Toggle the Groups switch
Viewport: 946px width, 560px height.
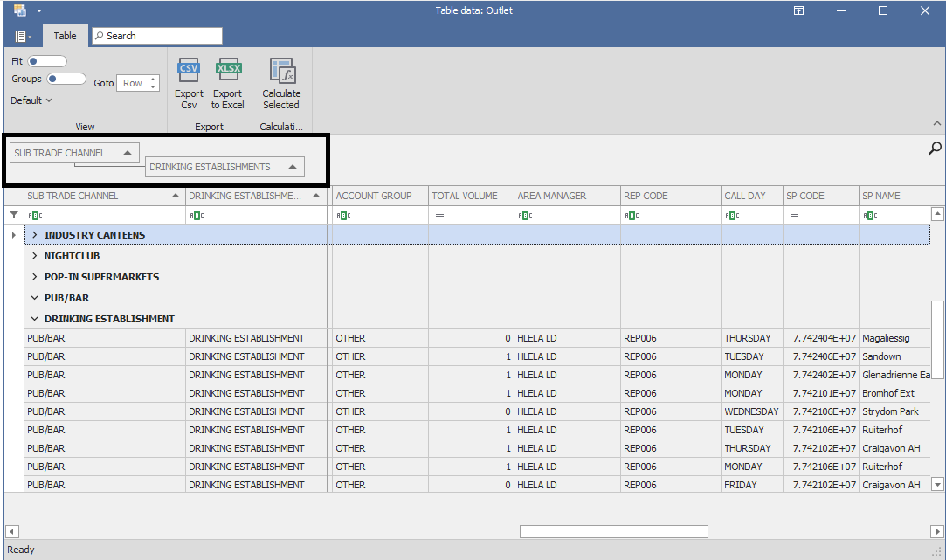(x=66, y=79)
